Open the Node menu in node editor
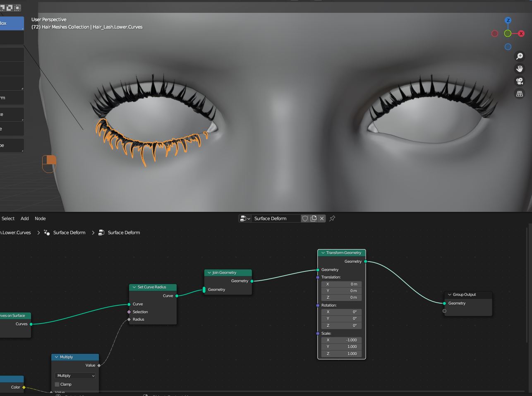Screen dimensions: 532x396 click(40, 218)
